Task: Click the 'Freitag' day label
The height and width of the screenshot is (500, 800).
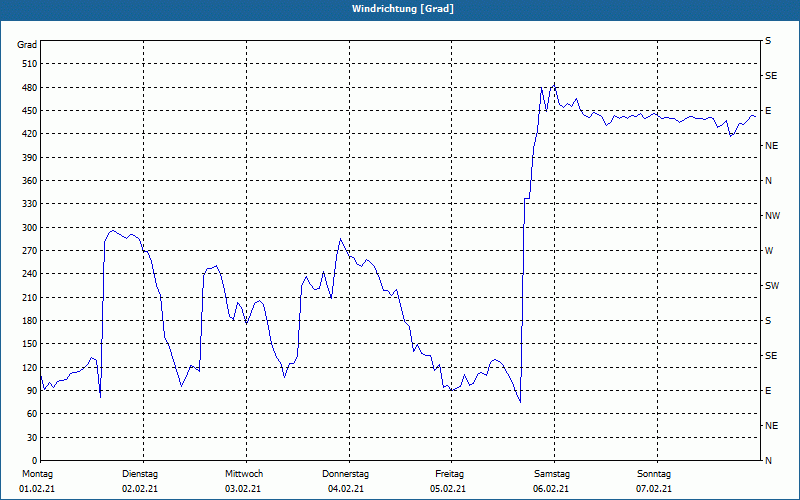Action: coord(449,474)
